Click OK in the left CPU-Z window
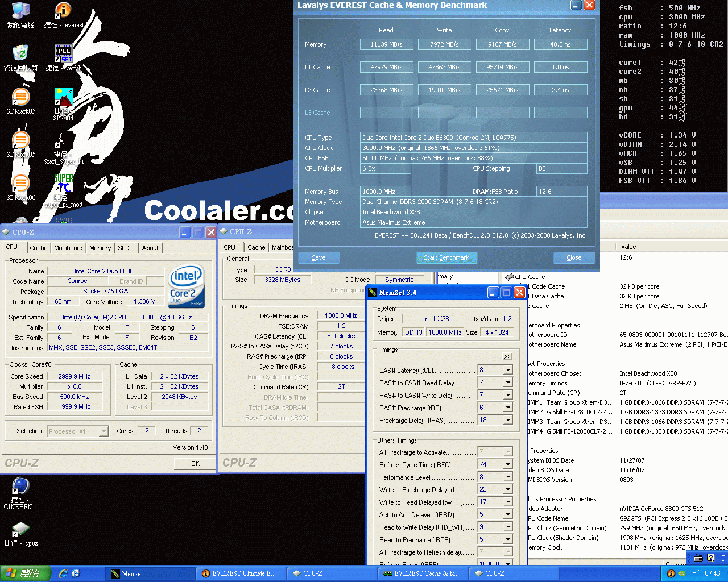The height and width of the screenshot is (582, 728). pyautogui.click(x=195, y=463)
